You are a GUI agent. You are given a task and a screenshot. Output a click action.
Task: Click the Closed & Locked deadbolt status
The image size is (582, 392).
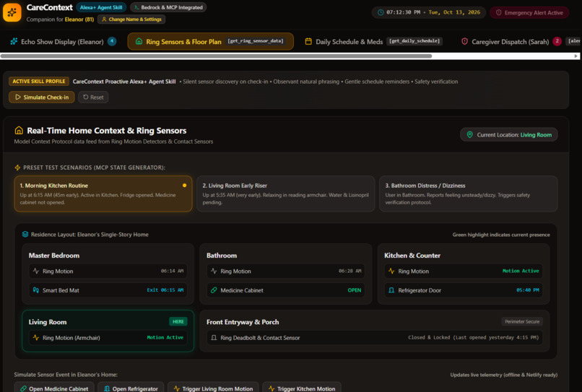[x=473, y=337]
